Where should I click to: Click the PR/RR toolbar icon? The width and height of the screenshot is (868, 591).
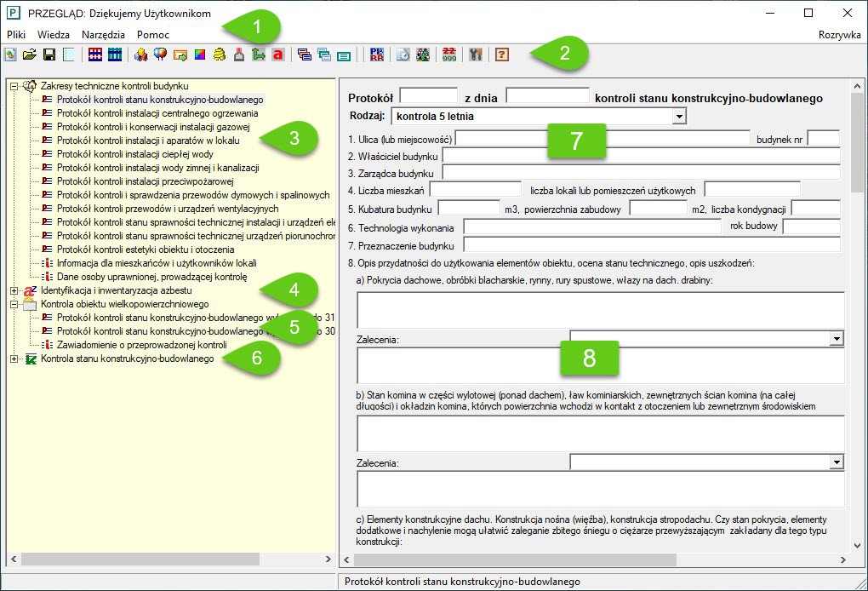[x=379, y=55]
